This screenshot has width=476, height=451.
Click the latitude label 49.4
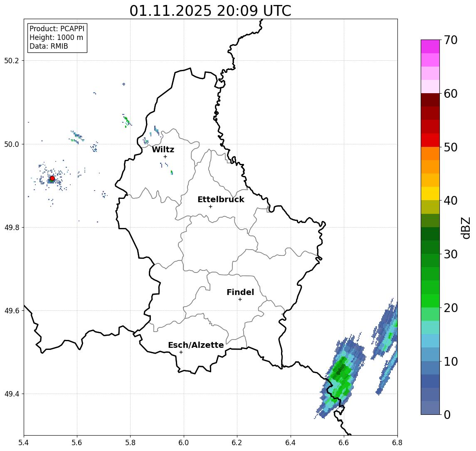pyautogui.click(x=12, y=394)
